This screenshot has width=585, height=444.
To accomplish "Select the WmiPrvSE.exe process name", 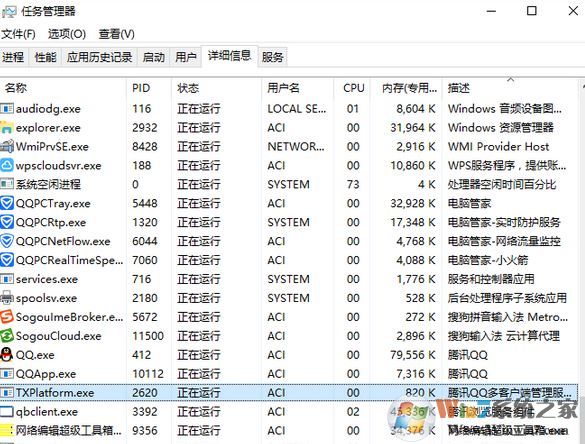I will click(x=52, y=147).
